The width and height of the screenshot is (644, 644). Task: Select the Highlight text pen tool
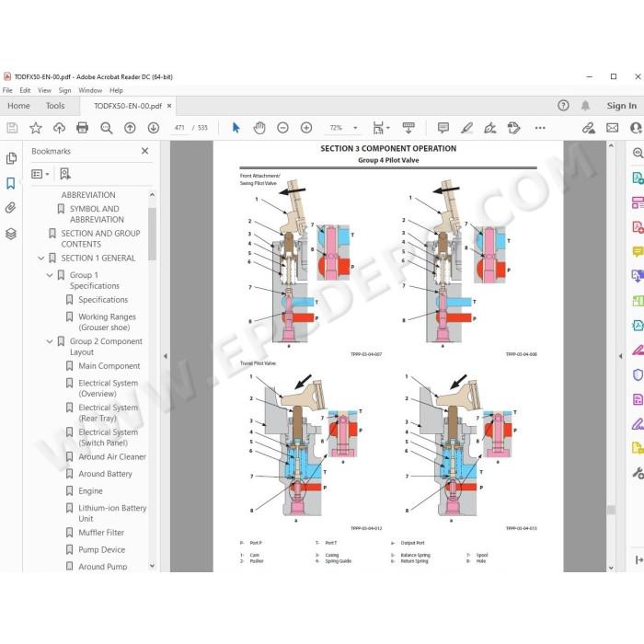(466, 128)
